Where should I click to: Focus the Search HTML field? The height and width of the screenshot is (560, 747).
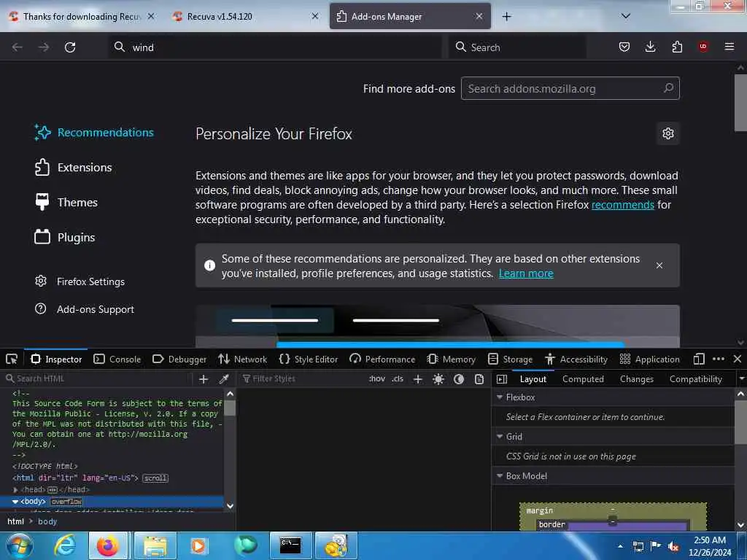[97, 379]
